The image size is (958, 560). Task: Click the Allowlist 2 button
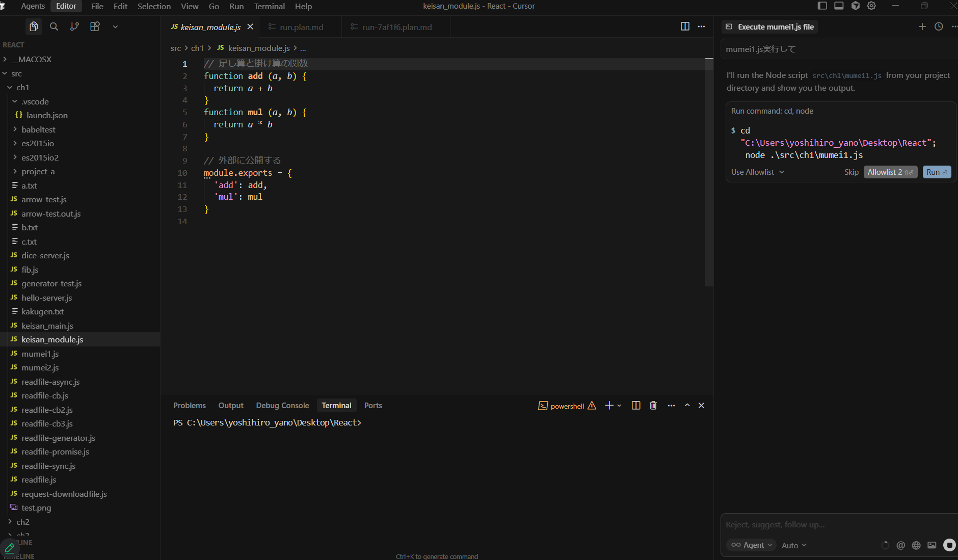[890, 172]
